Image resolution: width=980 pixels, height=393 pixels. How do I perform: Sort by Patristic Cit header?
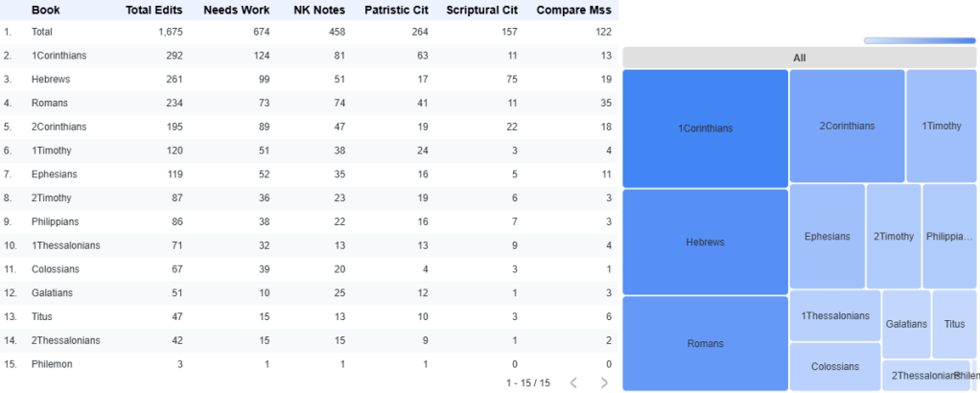396,10
